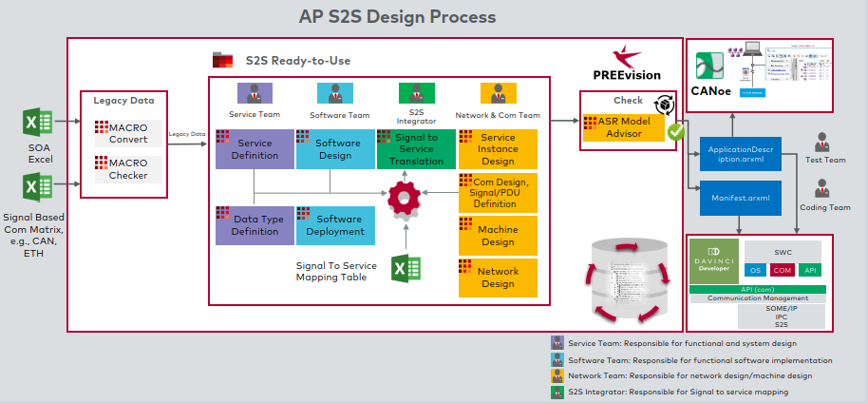Click the Test Team person icon

tap(822, 143)
